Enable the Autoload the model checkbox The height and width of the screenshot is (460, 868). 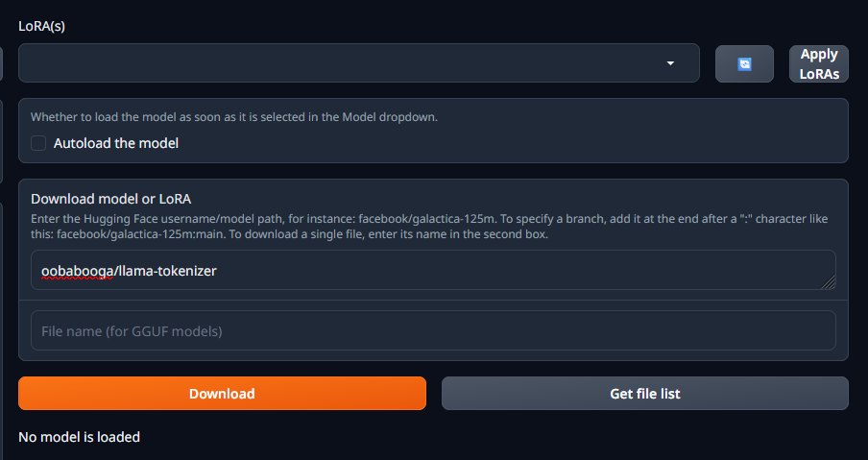[x=38, y=143]
